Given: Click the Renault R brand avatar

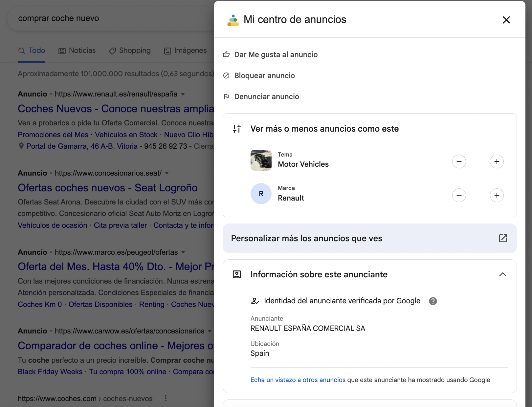Looking at the screenshot, I should coord(261,194).
